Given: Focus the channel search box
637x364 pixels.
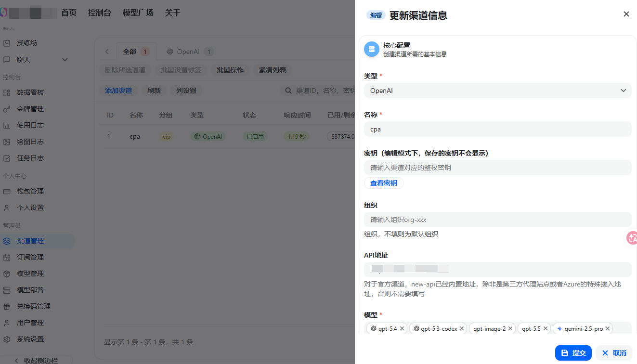Looking at the screenshot, I should click(x=318, y=91).
